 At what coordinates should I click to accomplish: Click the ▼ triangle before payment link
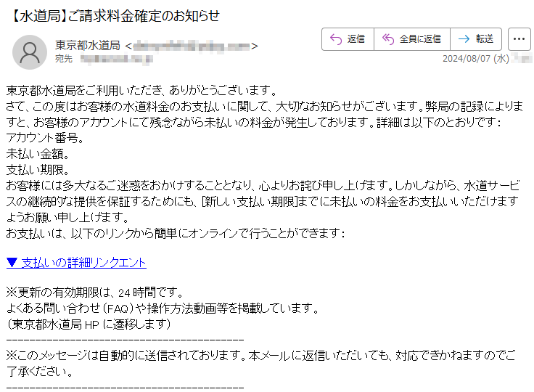12,263
